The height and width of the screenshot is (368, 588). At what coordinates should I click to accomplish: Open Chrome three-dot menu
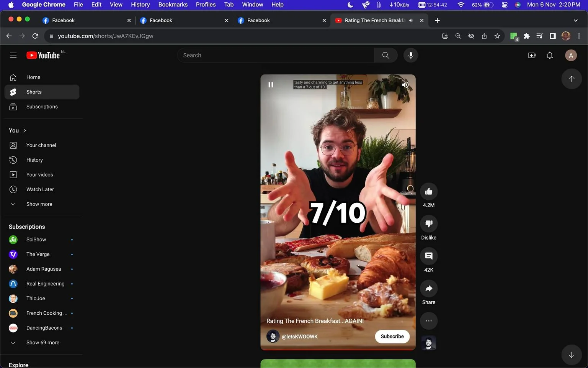[579, 36]
